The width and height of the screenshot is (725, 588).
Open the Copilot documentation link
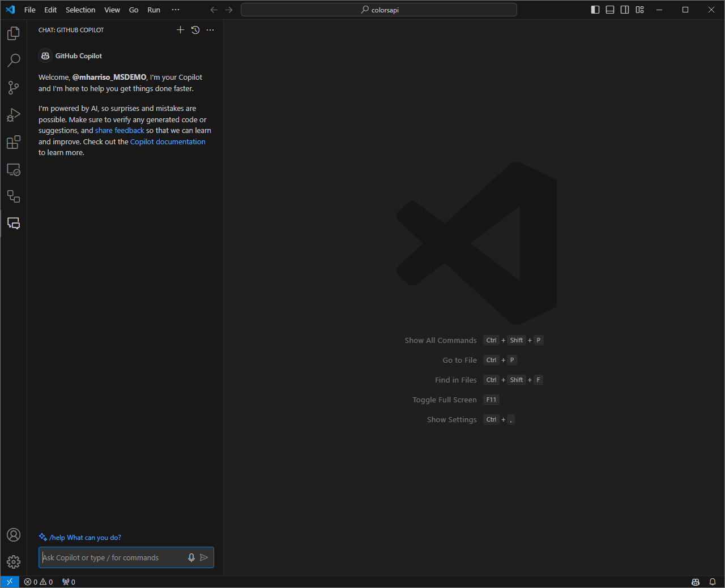coord(168,141)
